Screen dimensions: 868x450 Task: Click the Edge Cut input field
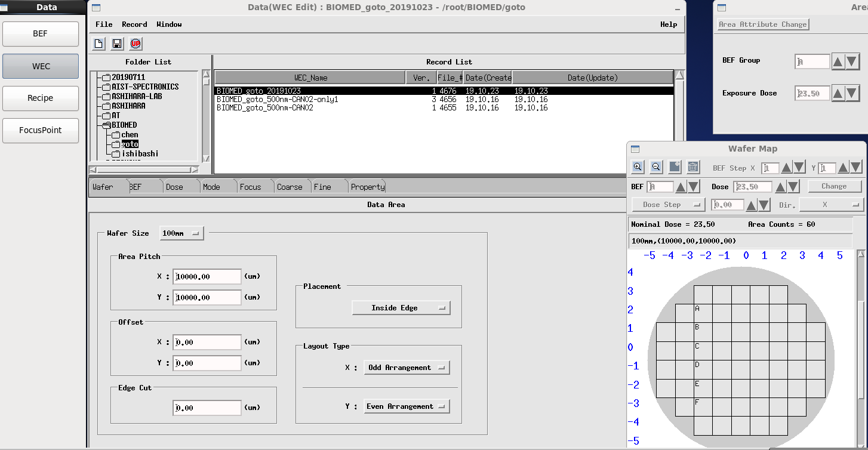[x=207, y=408]
